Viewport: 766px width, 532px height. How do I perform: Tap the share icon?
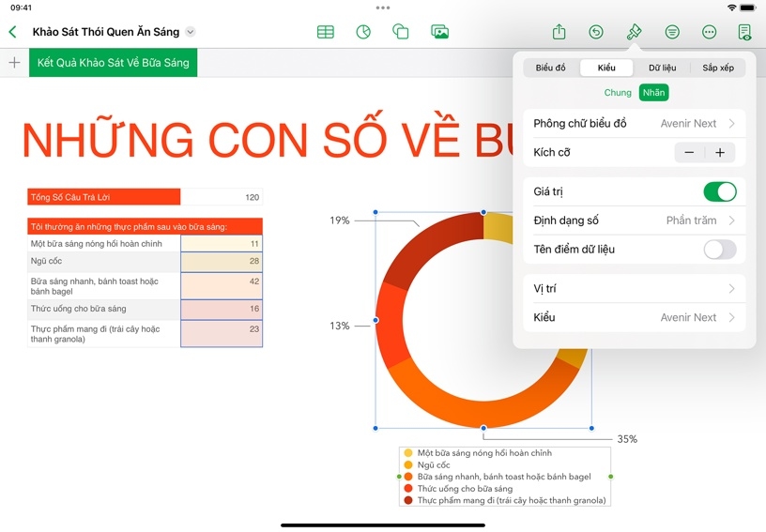[559, 32]
